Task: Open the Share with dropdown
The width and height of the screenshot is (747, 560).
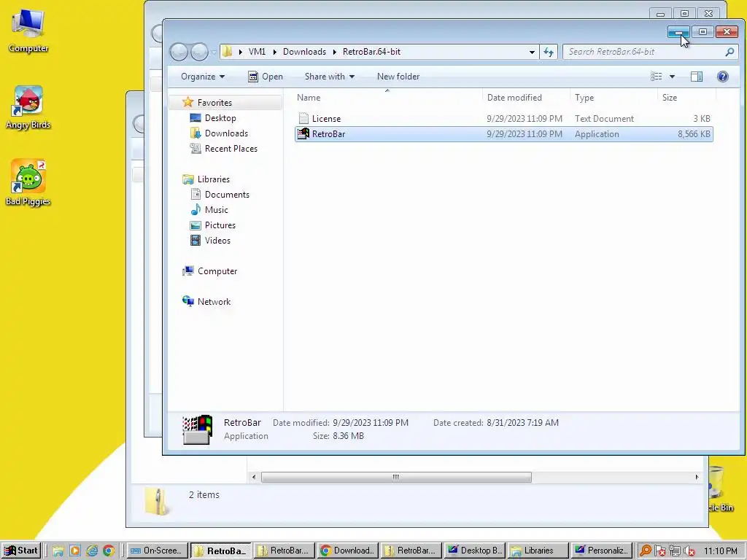Action: coord(330,76)
